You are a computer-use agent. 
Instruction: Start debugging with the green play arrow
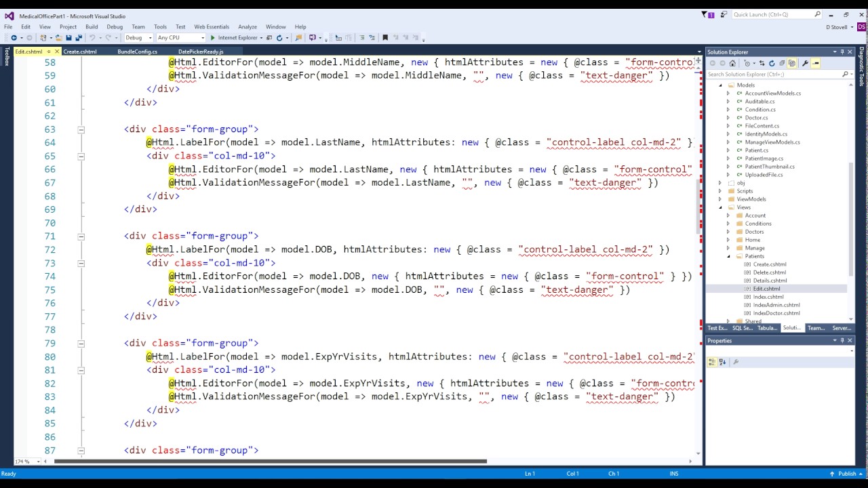coord(212,38)
